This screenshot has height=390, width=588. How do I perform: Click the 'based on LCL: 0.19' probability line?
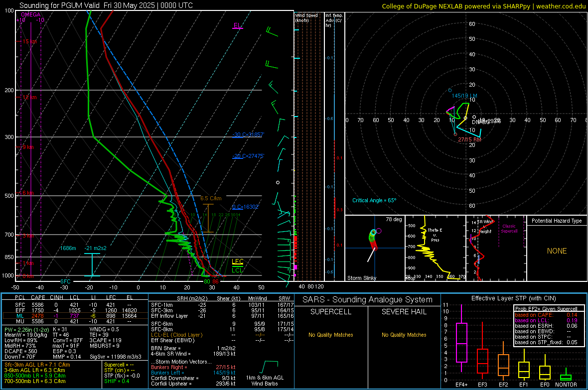[546, 320]
